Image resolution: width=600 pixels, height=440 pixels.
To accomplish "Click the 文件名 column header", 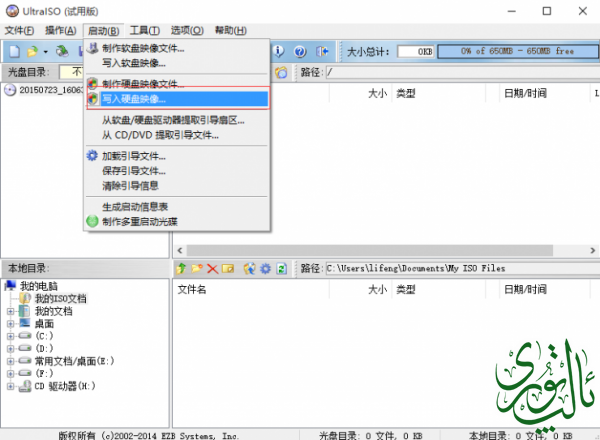I will 192,290.
